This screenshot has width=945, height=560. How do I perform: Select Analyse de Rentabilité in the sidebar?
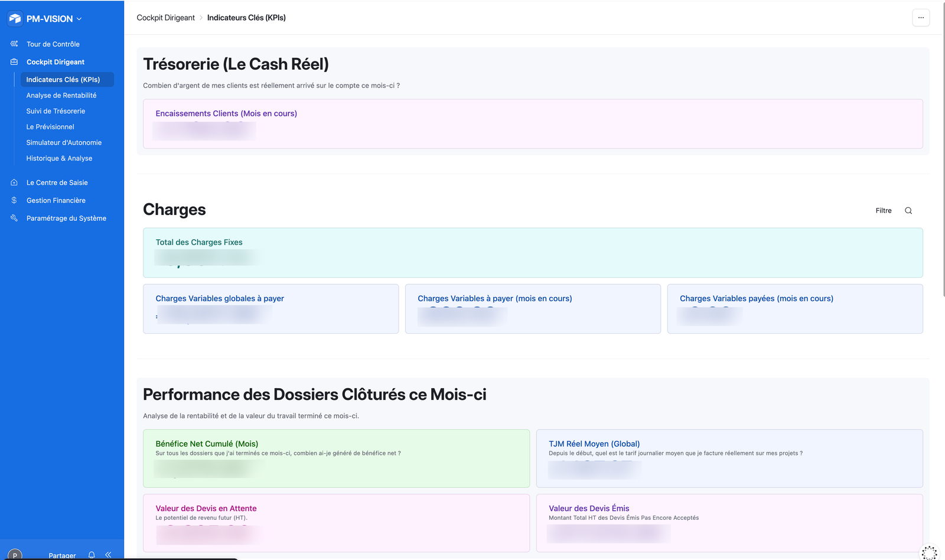point(61,95)
